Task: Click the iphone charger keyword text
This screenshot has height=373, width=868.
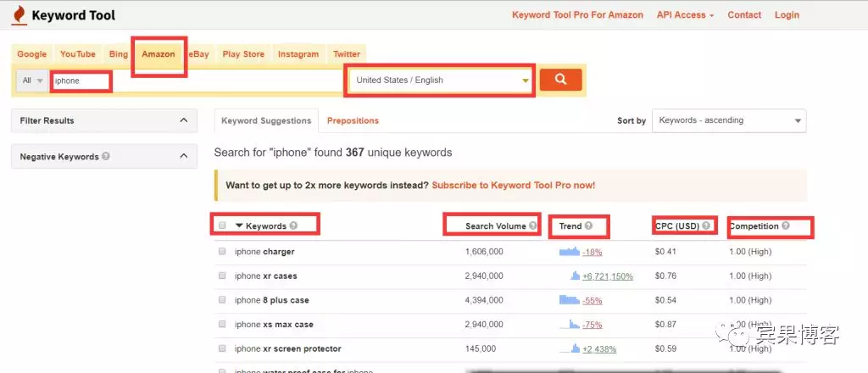Action: click(264, 251)
